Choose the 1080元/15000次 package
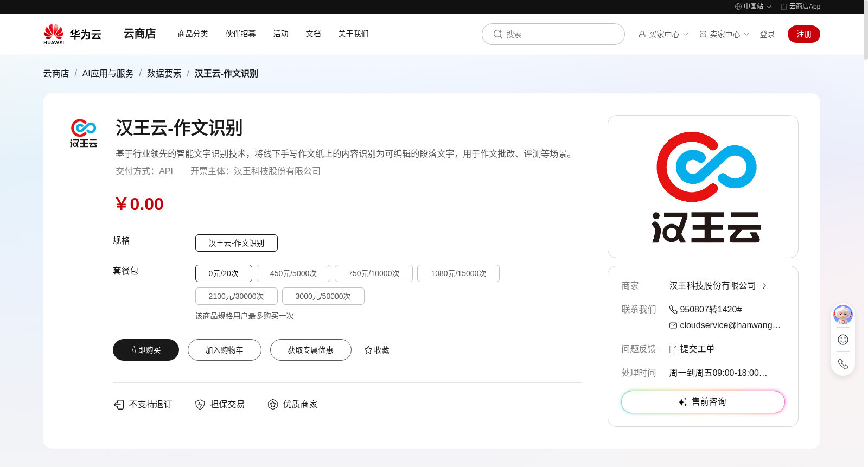 [x=458, y=273]
